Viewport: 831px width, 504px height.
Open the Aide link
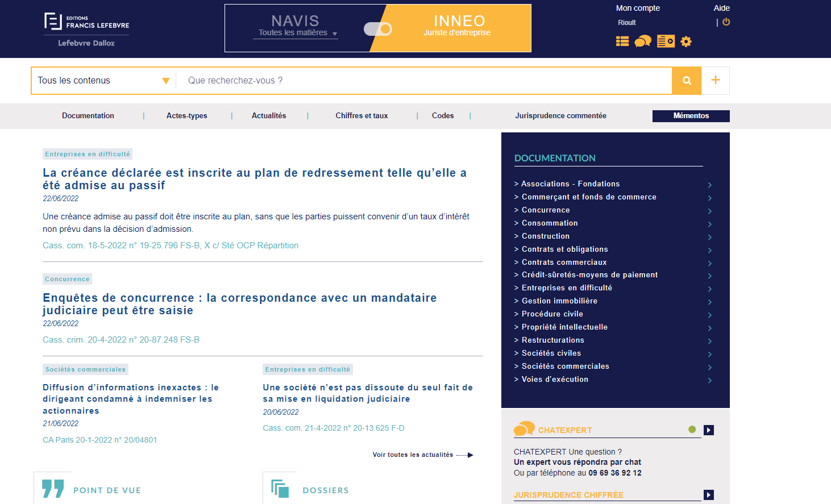coord(722,8)
